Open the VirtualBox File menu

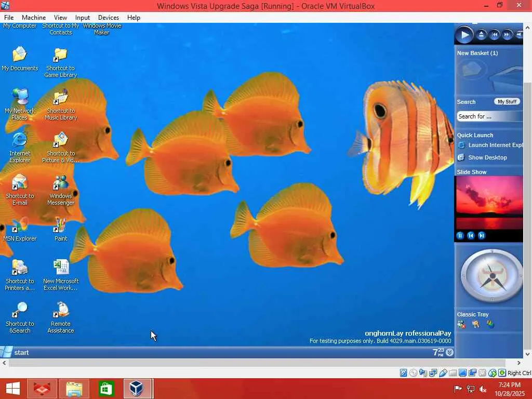[9, 18]
